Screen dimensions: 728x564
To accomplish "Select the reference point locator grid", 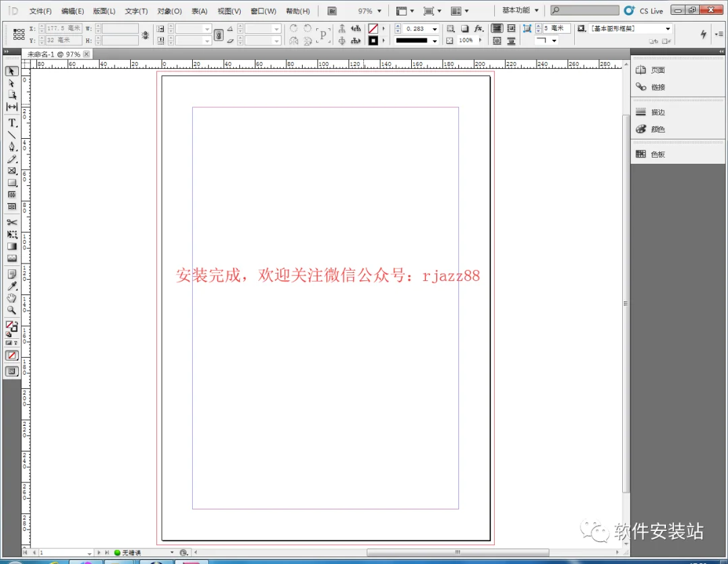I will [19, 34].
